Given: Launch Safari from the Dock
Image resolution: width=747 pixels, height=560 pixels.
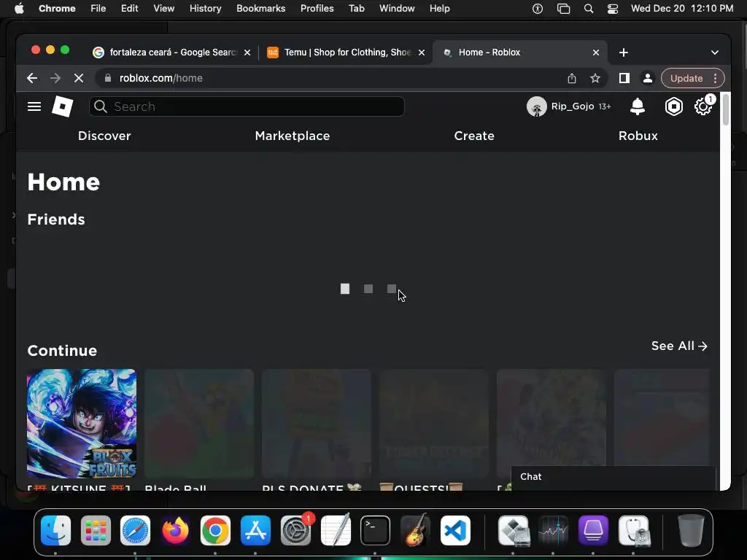Looking at the screenshot, I should point(135,531).
